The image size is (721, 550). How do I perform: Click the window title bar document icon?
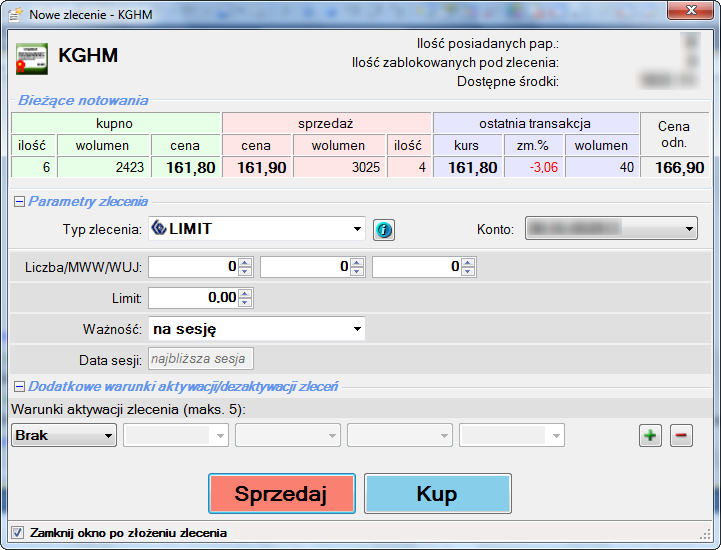point(15,15)
